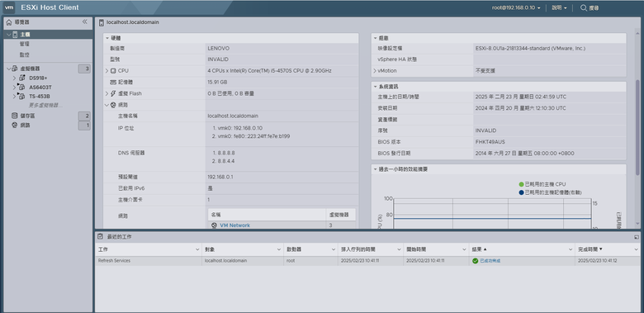The width and height of the screenshot is (644, 313).
Task: Click the Storage datastore icon
Action: 14,116
